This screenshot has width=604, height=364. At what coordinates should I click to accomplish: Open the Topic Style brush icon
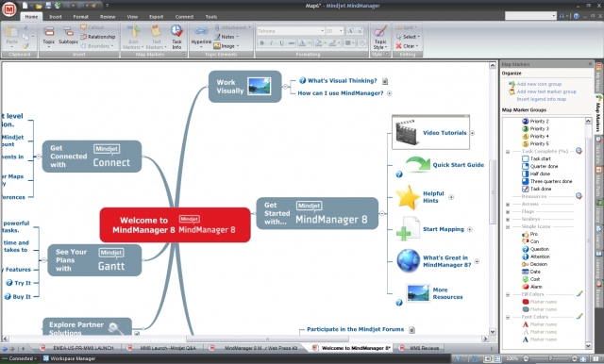pyautogui.click(x=380, y=31)
